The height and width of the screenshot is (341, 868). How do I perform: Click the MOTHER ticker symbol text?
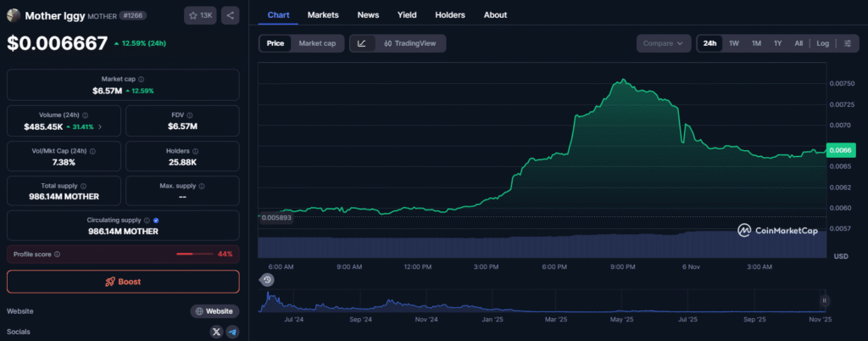103,16
